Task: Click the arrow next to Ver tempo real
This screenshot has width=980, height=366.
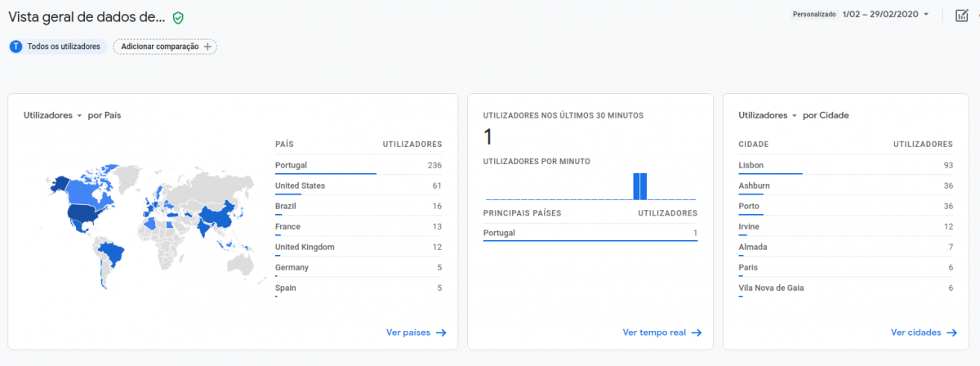Action: 696,333
